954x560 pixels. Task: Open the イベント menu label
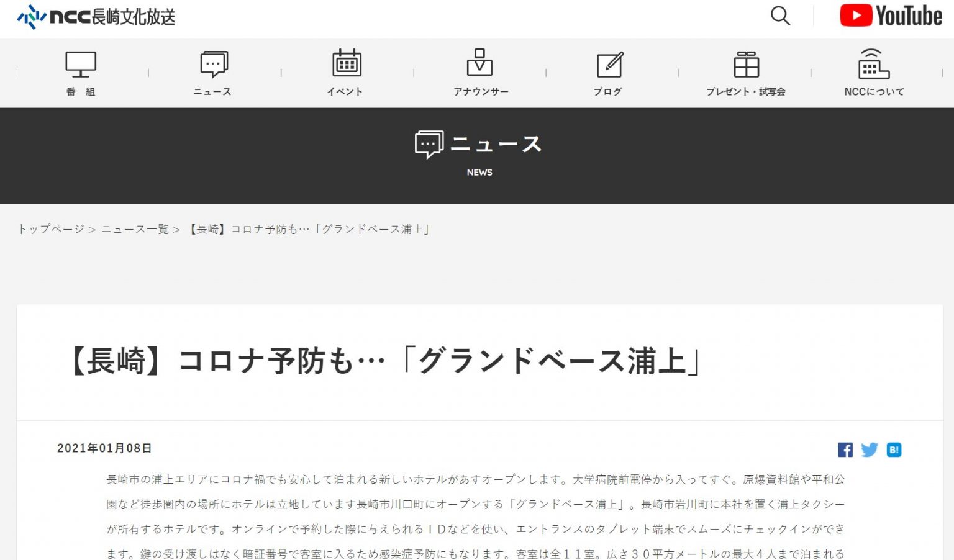(x=345, y=92)
